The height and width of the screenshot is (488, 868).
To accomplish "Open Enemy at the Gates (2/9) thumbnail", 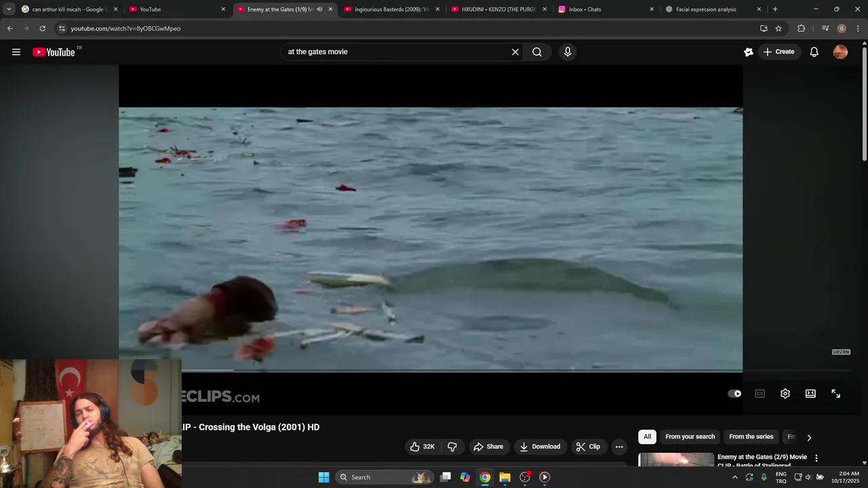I will 676,460.
